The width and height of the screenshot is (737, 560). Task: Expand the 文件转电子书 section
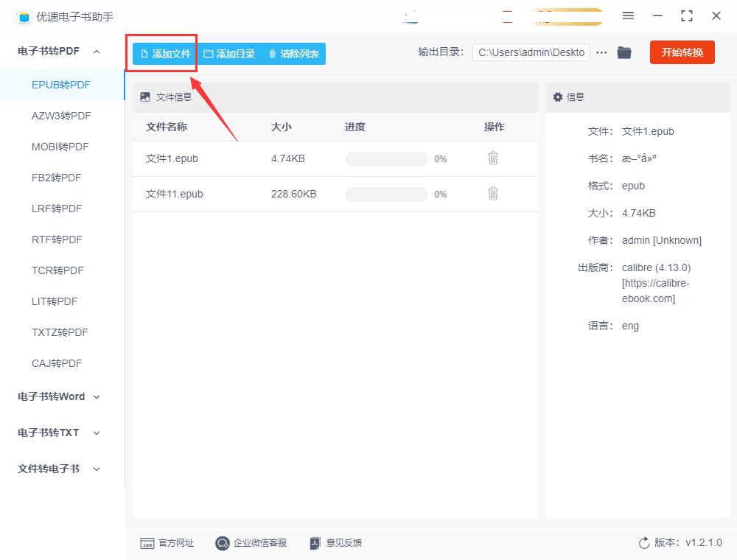(x=97, y=469)
